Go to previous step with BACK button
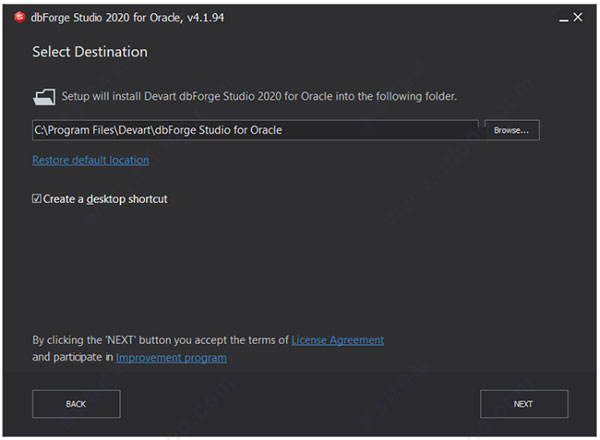600x440 pixels. coord(76,404)
